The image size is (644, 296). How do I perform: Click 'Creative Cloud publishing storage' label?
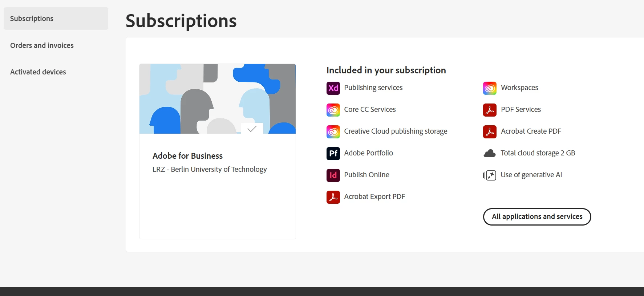[396, 131]
